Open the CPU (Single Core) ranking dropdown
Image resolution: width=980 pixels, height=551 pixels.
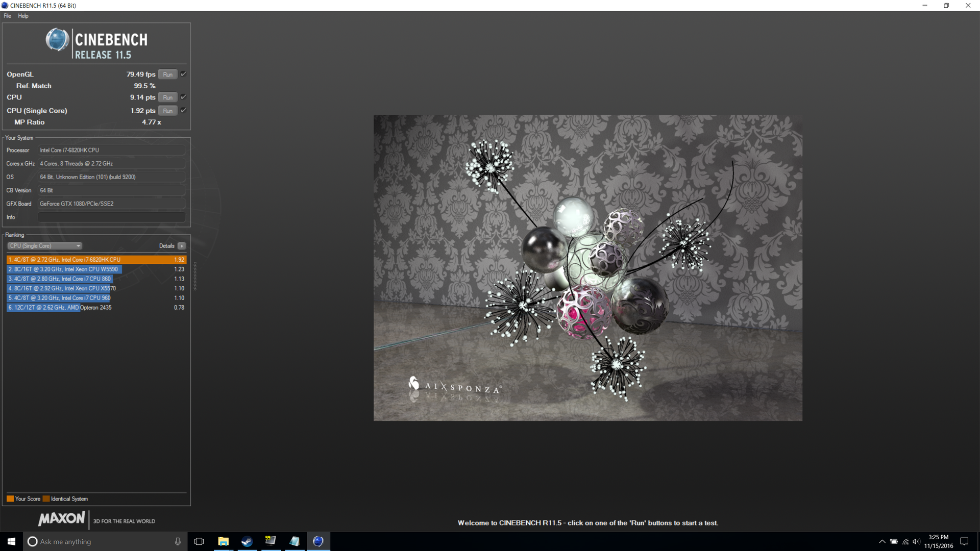(x=45, y=246)
